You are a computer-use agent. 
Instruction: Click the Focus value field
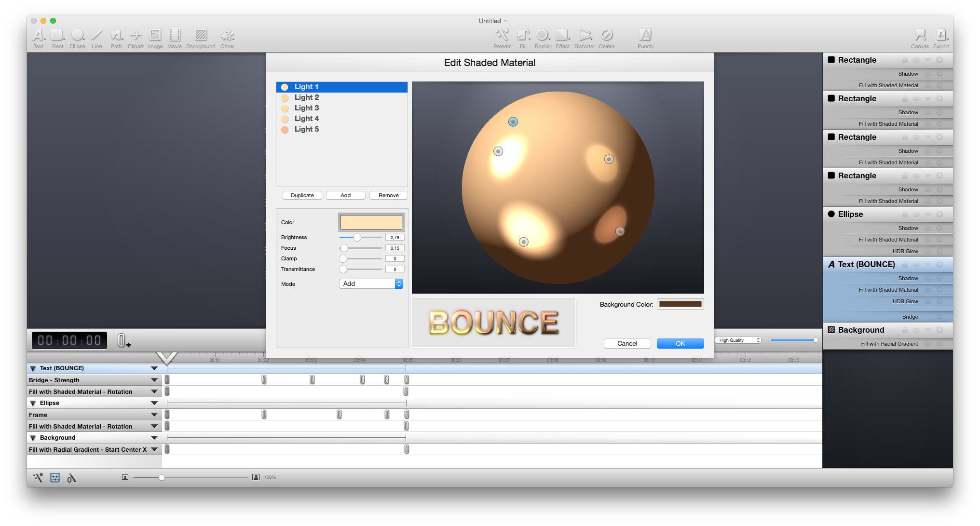point(395,248)
